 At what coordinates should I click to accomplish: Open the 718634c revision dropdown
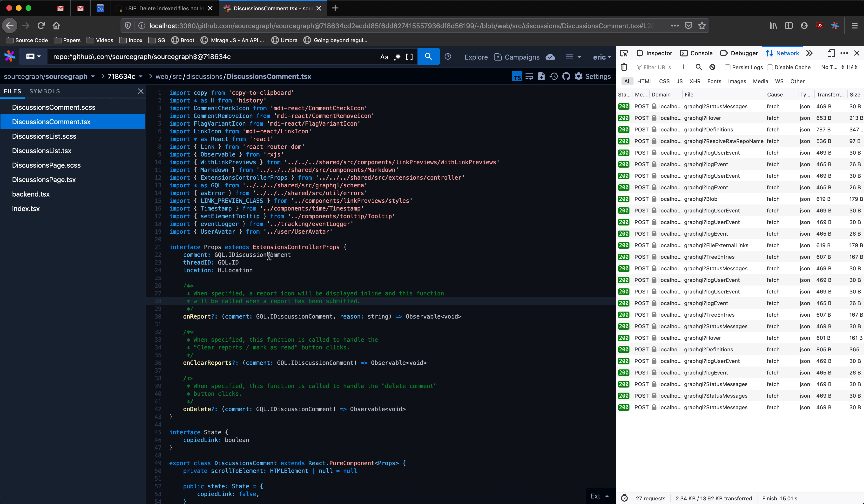[x=125, y=76]
